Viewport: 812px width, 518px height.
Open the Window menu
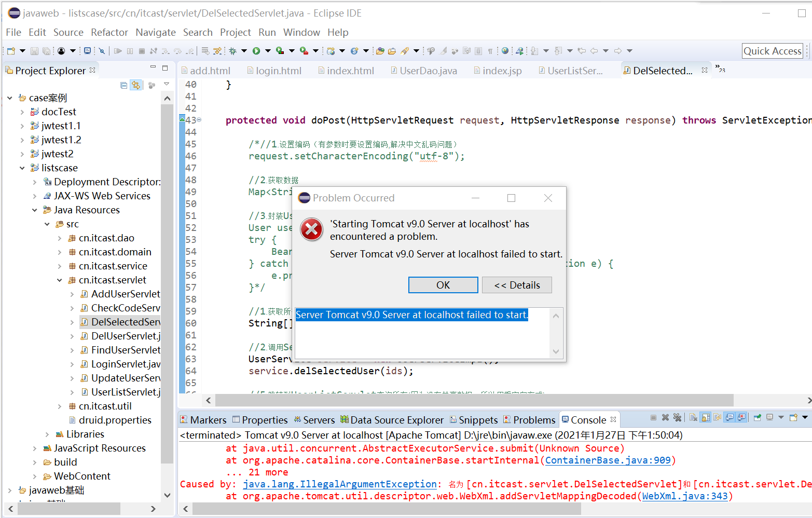point(301,32)
